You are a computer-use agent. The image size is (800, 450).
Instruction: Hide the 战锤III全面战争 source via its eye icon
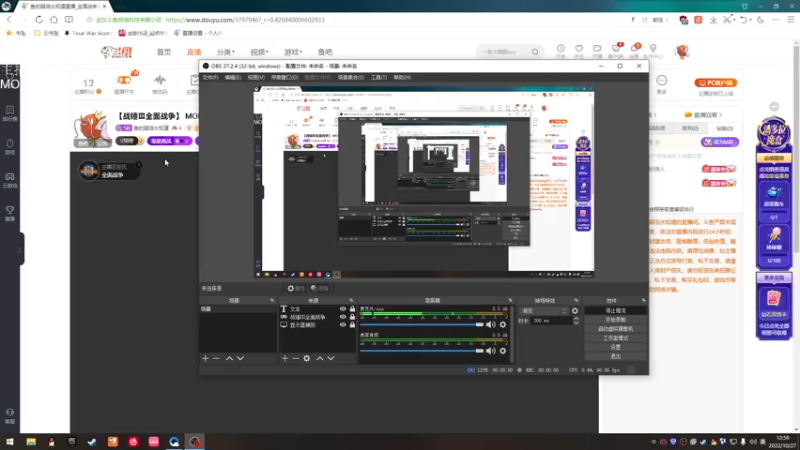343,317
